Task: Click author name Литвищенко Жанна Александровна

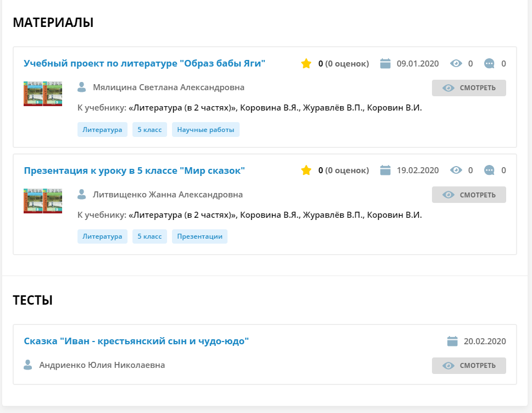Action: (168, 195)
